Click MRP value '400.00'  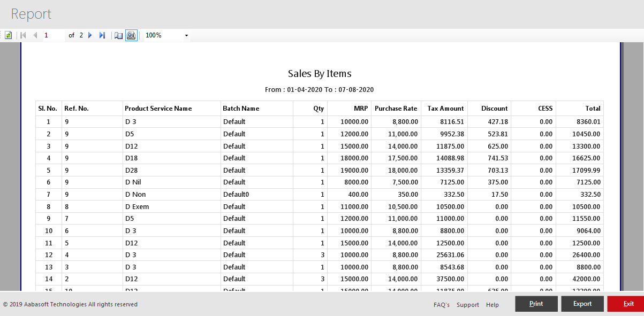pyautogui.click(x=358, y=195)
